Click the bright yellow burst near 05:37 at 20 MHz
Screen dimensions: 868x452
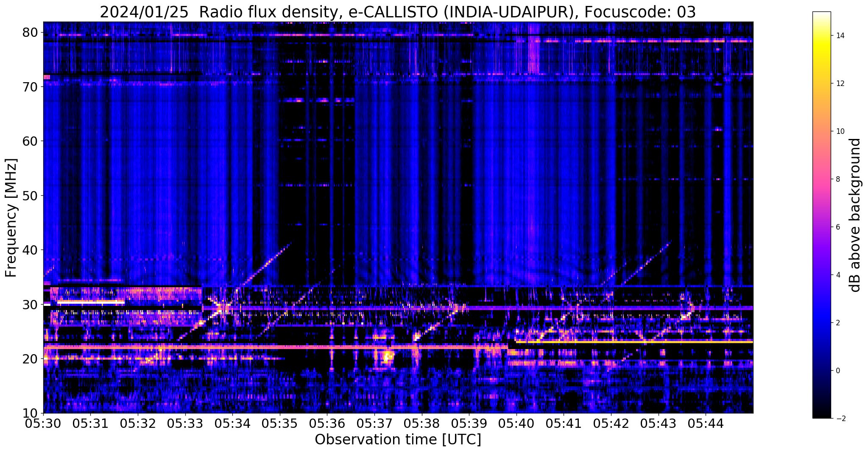coord(387,357)
